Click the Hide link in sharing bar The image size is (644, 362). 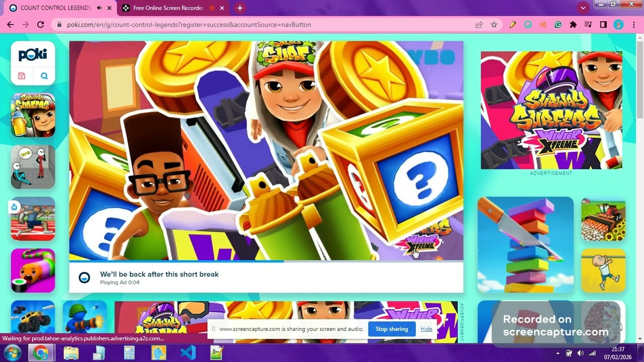coord(426,329)
